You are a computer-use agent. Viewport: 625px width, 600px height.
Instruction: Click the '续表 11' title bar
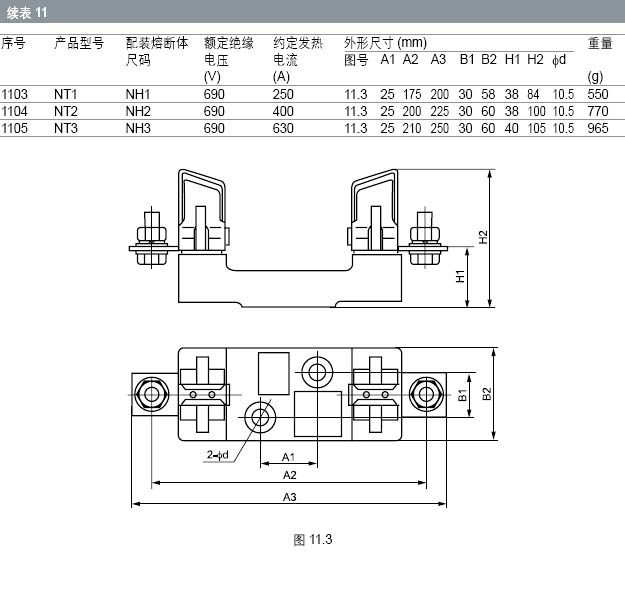pyautogui.click(x=25, y=11)
